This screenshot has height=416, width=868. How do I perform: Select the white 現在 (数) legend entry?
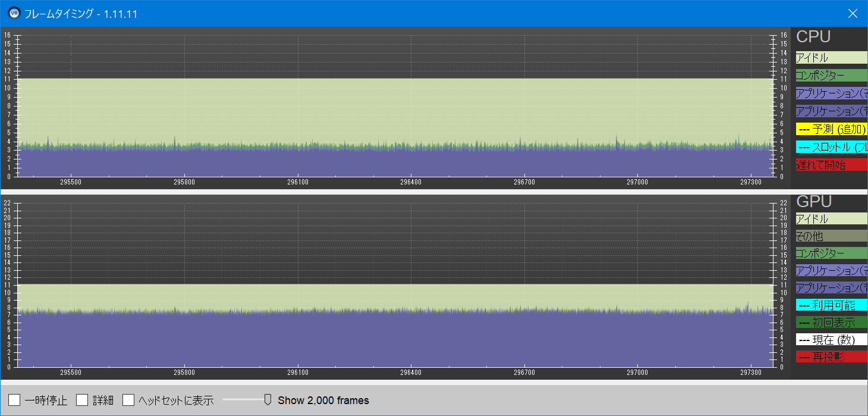click(x=831, y=340)
